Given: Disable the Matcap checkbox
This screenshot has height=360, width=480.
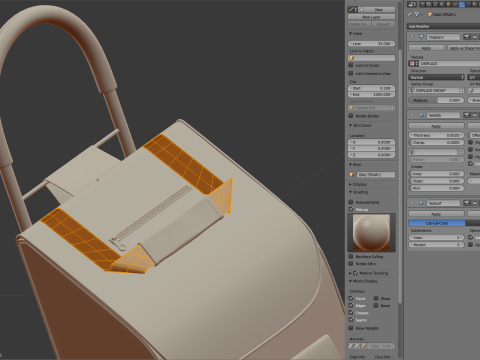Looking at the screenshot, I should (351, 209).
